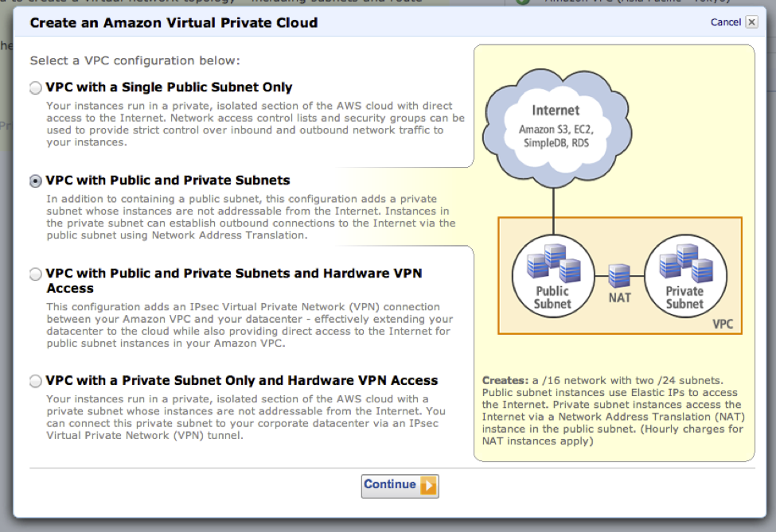776x532 pixels.
Task: Click the Private Subnet servers icon
Action: coord(686,262)
